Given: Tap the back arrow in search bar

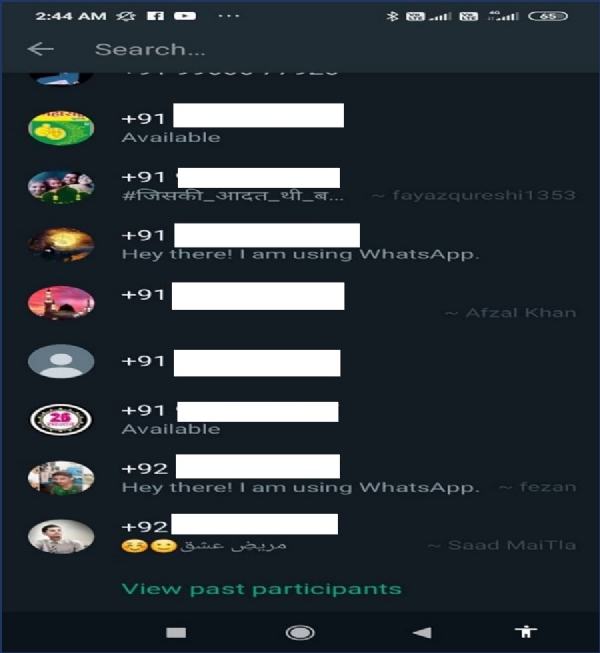Looking at the screenshot, I should [x=40, y=49].
